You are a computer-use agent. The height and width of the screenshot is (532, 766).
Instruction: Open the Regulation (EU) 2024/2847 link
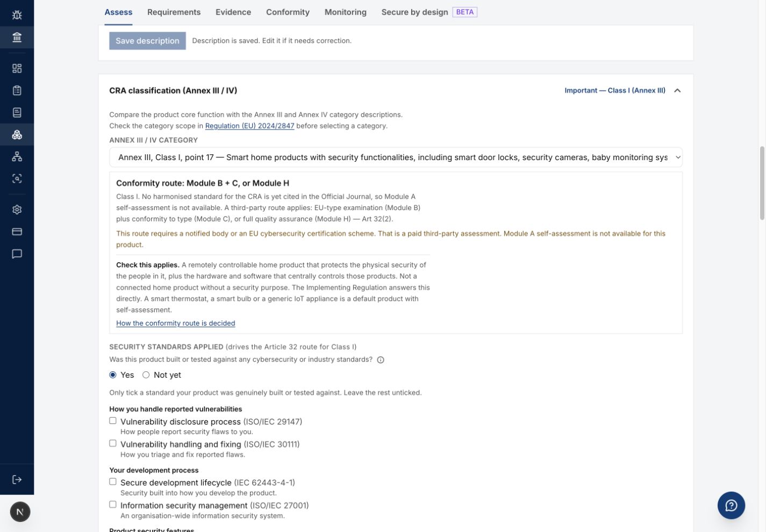click(x=249, y=126)
